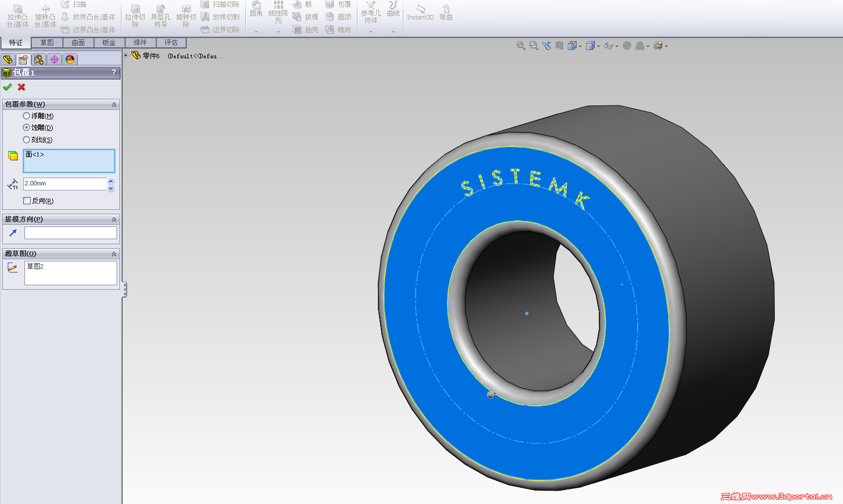Open the Hide/Show Items dropdown arrow
Viewport: 843px width, 504px height.
617,47
